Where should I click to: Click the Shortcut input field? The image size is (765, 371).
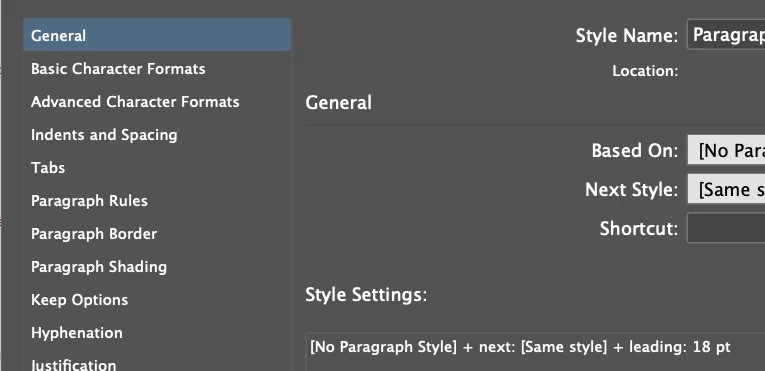click(726, 228)
